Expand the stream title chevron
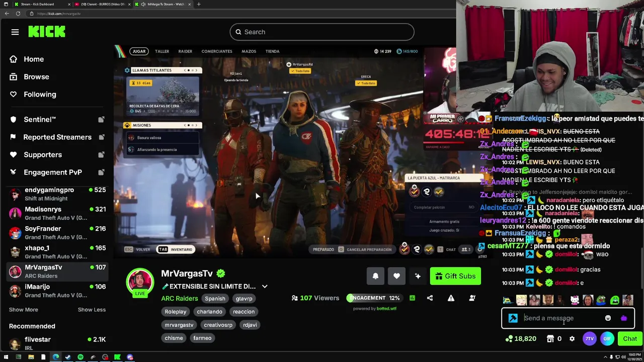 pyautogui.click(x=265, y=287)
